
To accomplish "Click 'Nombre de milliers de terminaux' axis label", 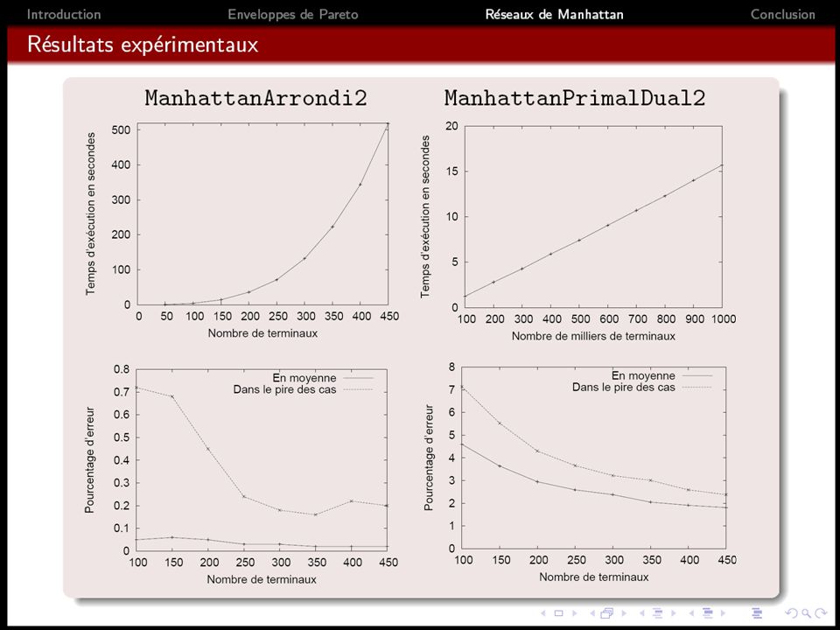I will coord(593,336).
